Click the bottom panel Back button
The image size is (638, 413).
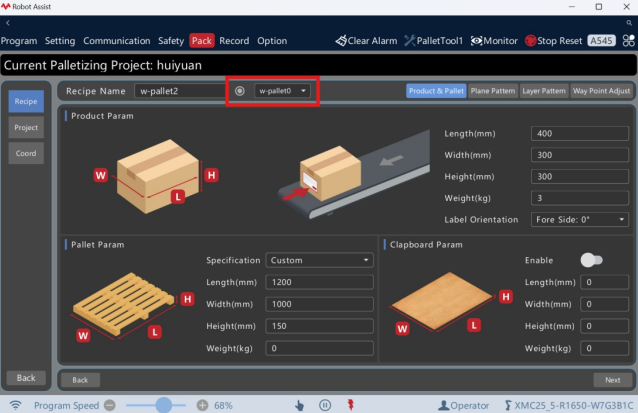coord(80,380)
